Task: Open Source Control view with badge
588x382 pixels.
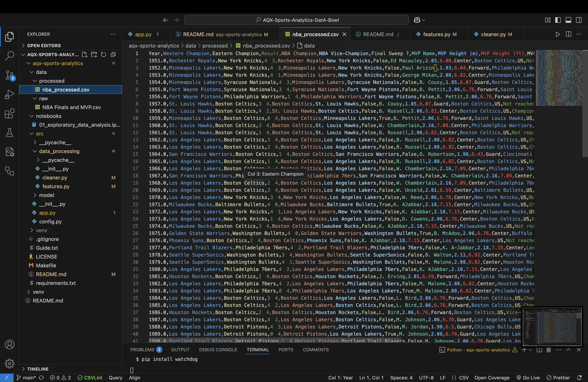Action: pyautogui.click(x=9, y=75)
